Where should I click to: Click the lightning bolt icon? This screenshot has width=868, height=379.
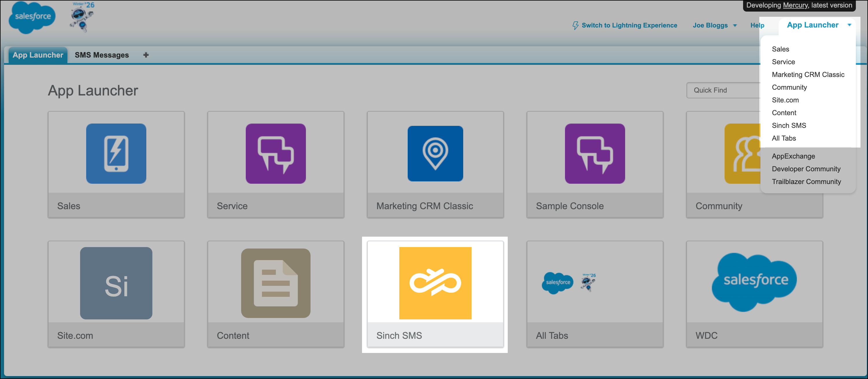(575, 25)
